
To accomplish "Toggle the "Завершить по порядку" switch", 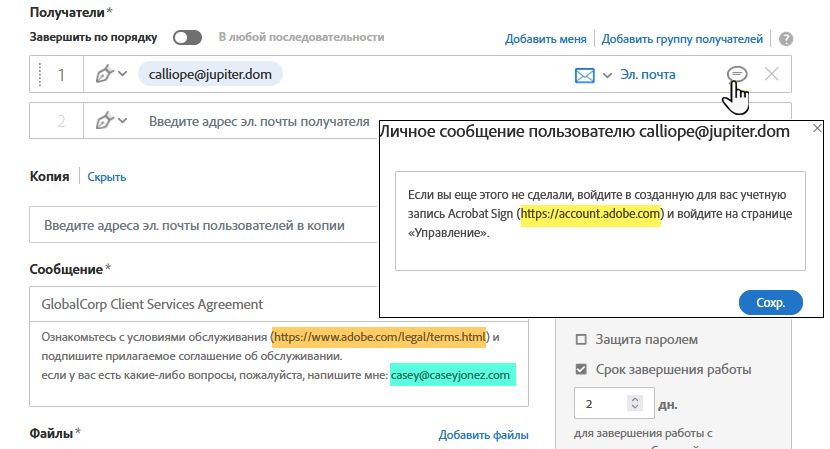I will tap(188, 38).
